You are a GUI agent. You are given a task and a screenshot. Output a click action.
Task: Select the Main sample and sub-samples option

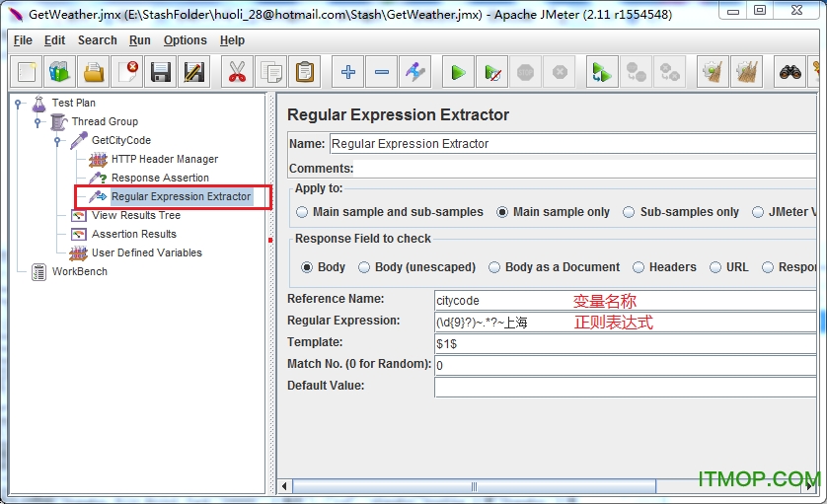coord(302,212)
